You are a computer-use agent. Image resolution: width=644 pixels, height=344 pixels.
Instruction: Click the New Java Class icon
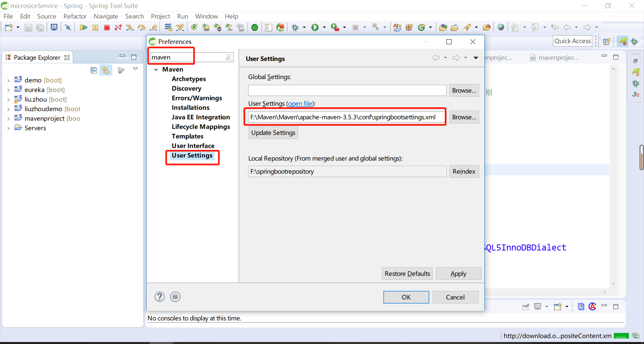422,27
